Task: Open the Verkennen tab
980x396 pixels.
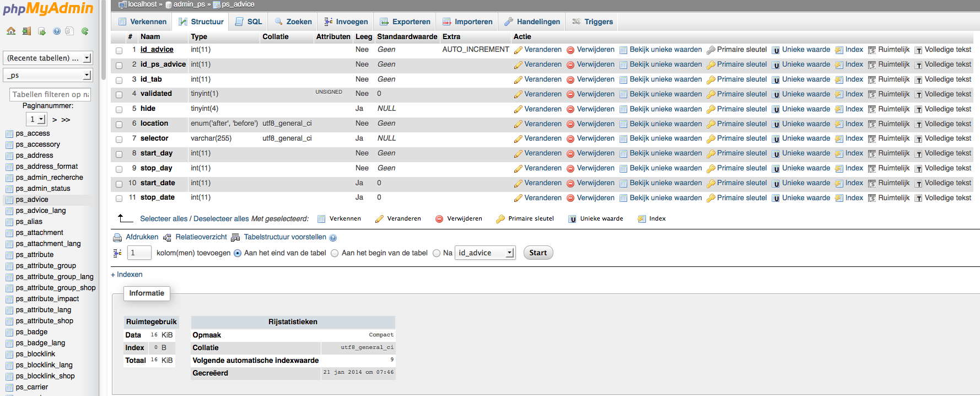Action: coord(142,22)
